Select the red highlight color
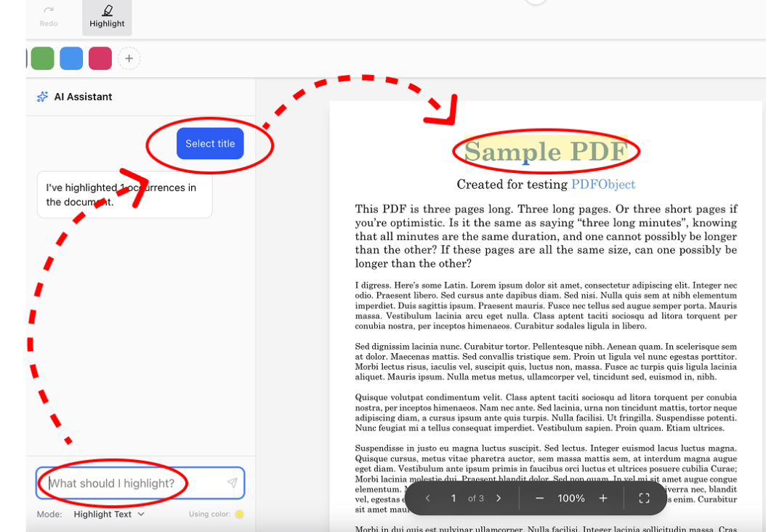The image size is (766, 532). [x=100, y=58]
